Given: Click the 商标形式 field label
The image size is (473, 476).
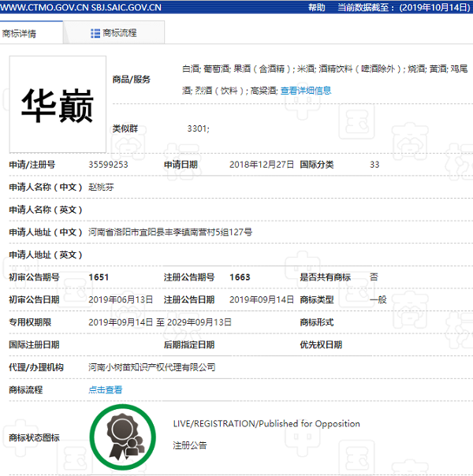Looking at the screenshot, I should pos(317,322).
